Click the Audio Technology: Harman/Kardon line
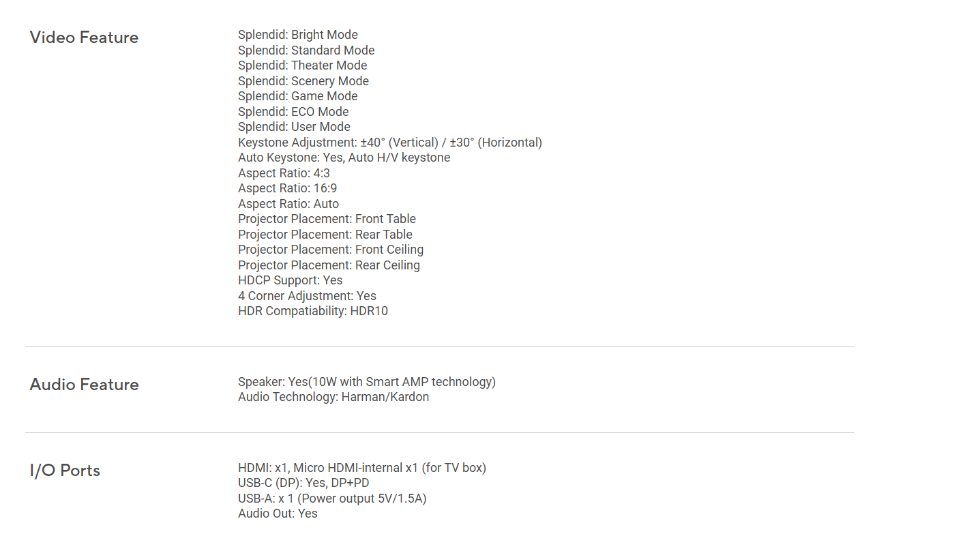This screenshot has height=549, width=980. click(333, 397)
